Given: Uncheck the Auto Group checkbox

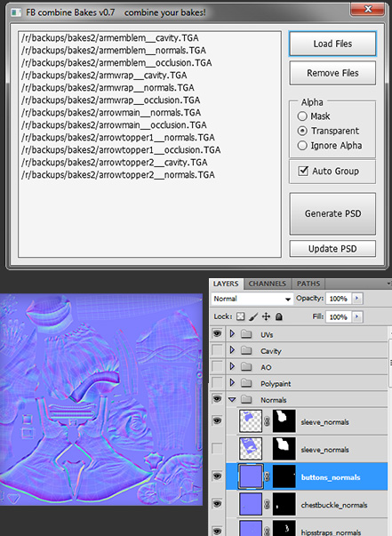Looking at the screenshot, I should (x=303, y=171).
